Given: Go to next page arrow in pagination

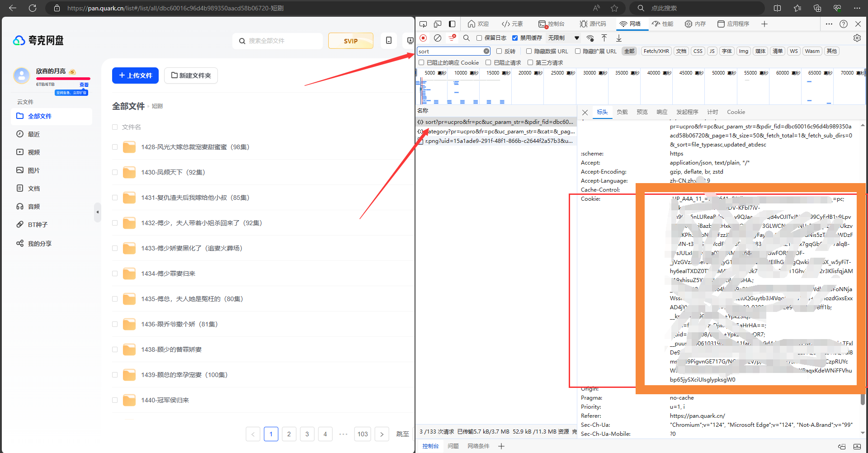Looking at the screenshot, I should [x=382, y=434].
